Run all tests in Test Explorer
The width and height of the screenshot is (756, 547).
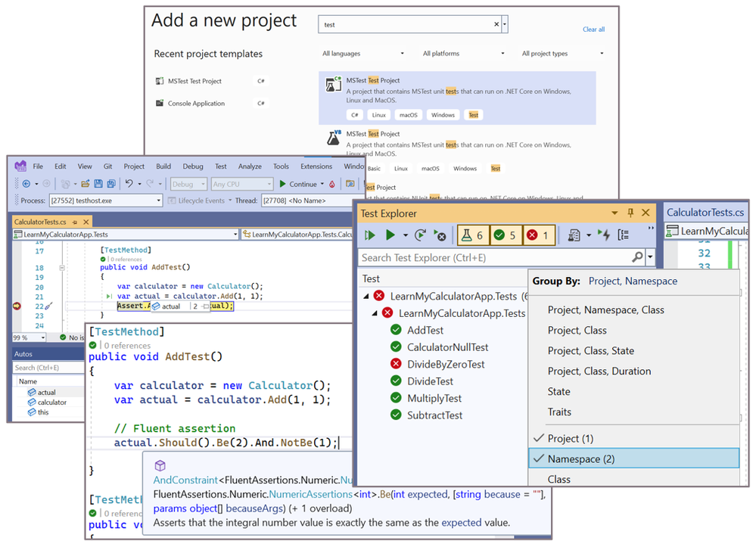(370, 235)
